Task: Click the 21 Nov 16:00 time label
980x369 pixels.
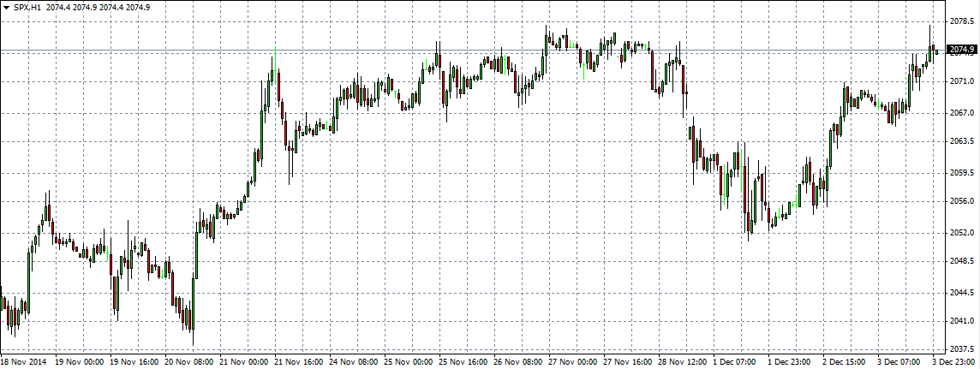Action: [300, 362]
